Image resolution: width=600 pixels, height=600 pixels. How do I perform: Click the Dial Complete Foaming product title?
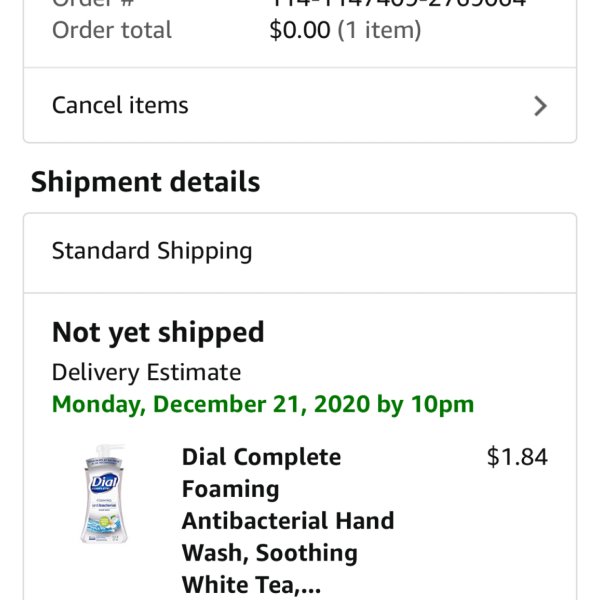tap(289, 520)
